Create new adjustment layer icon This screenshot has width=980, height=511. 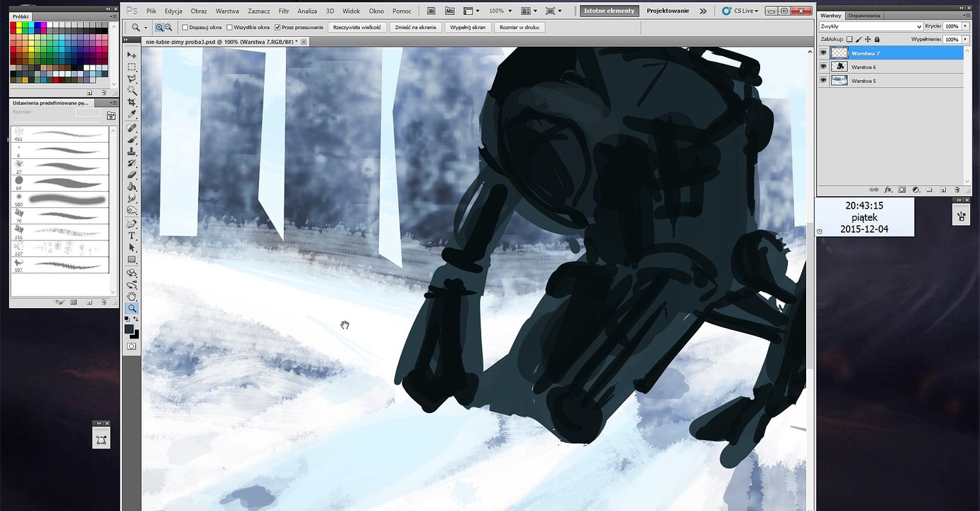[915, 189]
